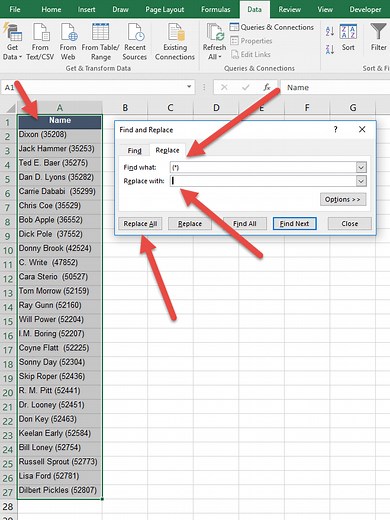Expand the Find what dropdown arrow
The width and height of the screenshot is (390, 520).
(361, 167)
